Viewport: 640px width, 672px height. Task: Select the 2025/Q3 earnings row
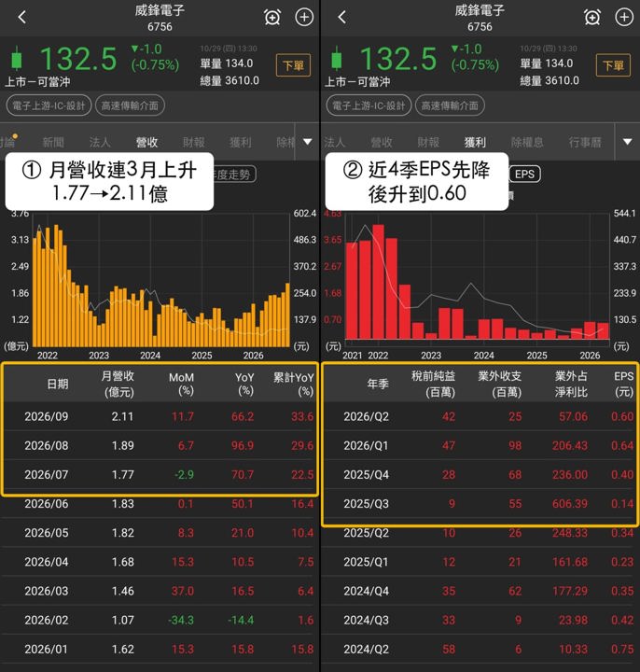tap(480, 504)
